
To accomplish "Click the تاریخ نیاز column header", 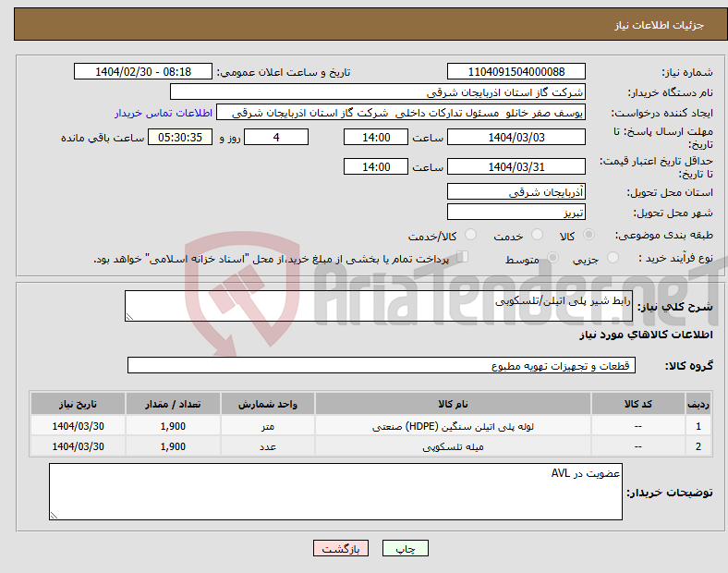I will pyautogui.click(x=78, y=404).
